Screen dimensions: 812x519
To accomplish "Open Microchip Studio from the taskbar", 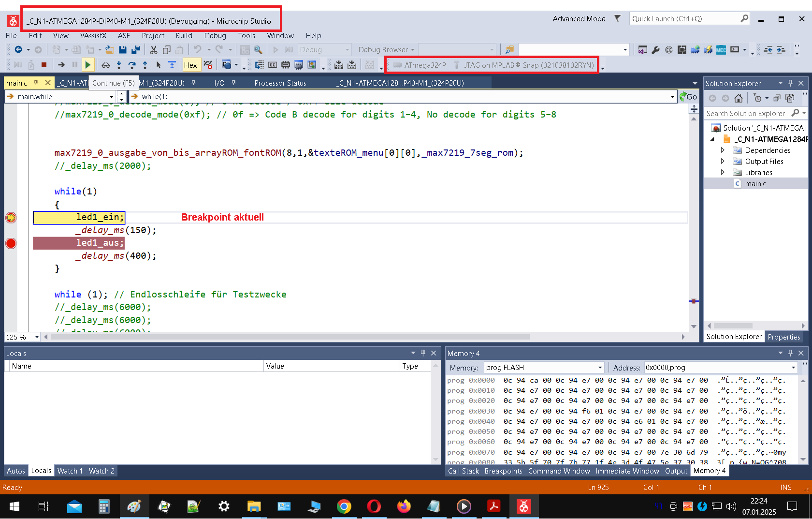I will coord(525,506).
